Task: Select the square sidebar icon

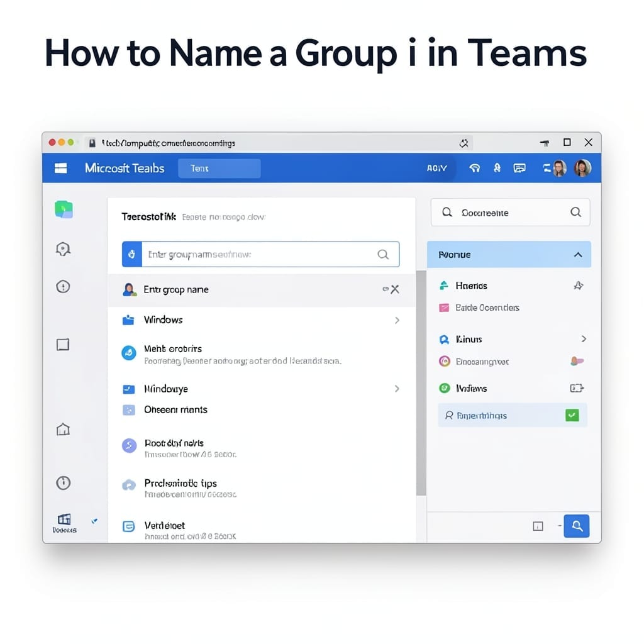Action: point(63,344)
